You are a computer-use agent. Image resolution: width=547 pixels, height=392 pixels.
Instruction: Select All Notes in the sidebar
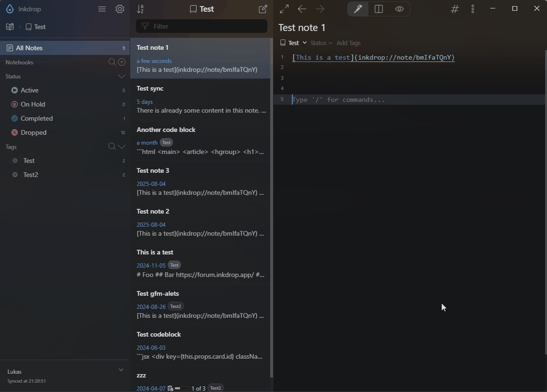click(x=29, y=48)
